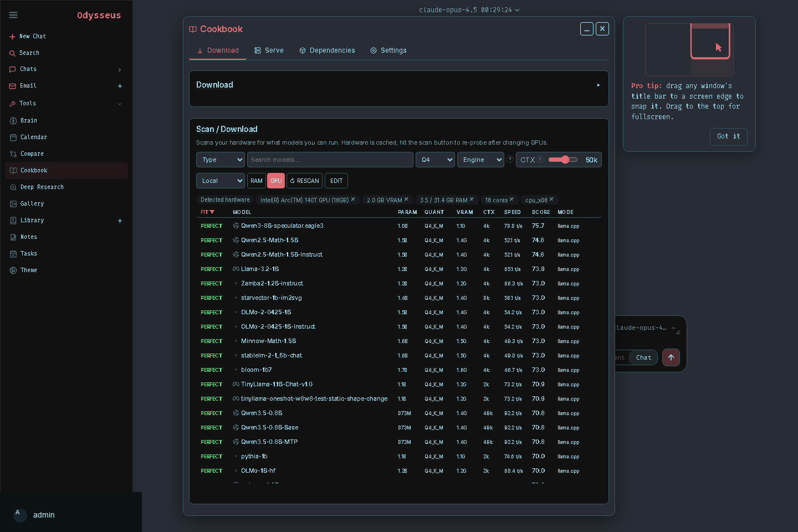This screenshot has width=798, height=532.
Task: Toggle the GPU filter button
Action: (276, 181)
